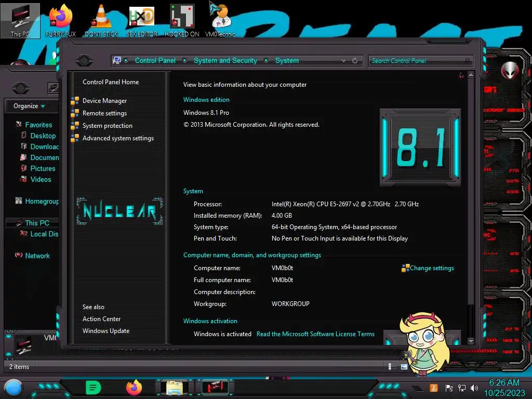The image size is (532, 399).
Task: Open the Organize dropdown in Explorer
Action: point(29,106)
